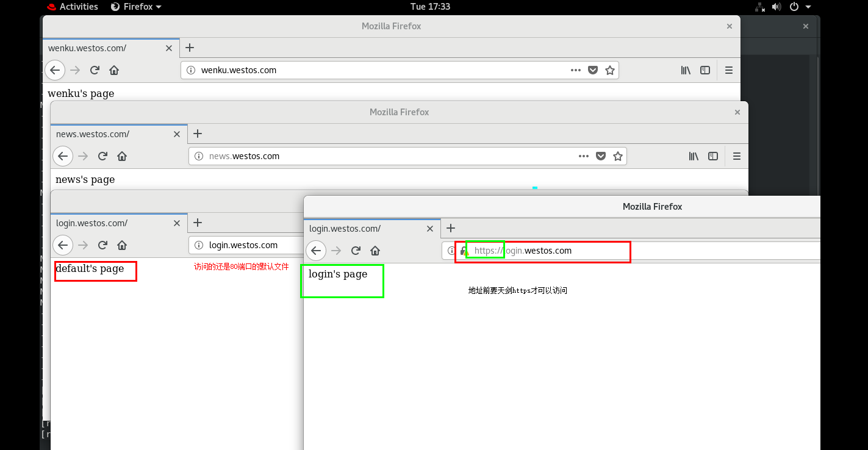Viewport: 868px width, 450px height.
Task: Select login.westos.com/ tab in https window
Action: pos(372,229)
